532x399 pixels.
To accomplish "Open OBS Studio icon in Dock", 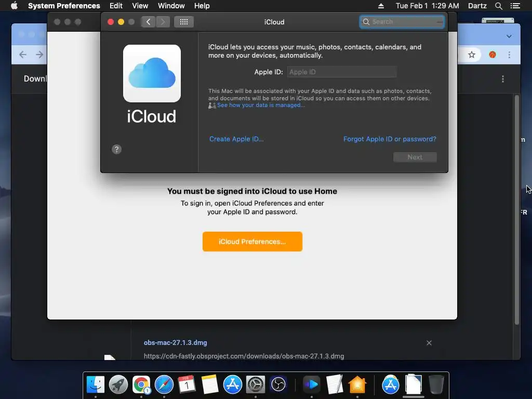I will tap(278, 384).
